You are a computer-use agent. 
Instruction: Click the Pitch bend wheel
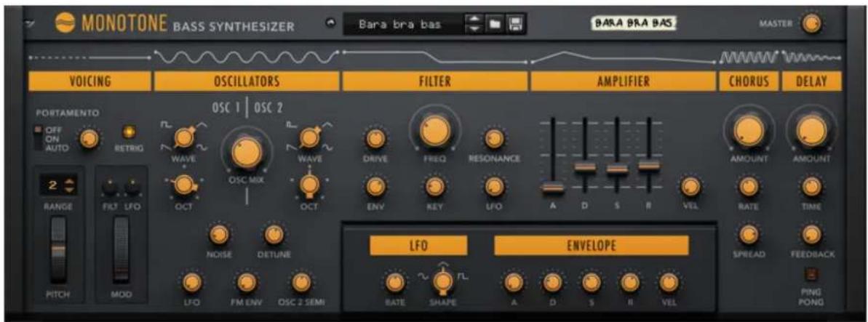(x=58, y=250)
